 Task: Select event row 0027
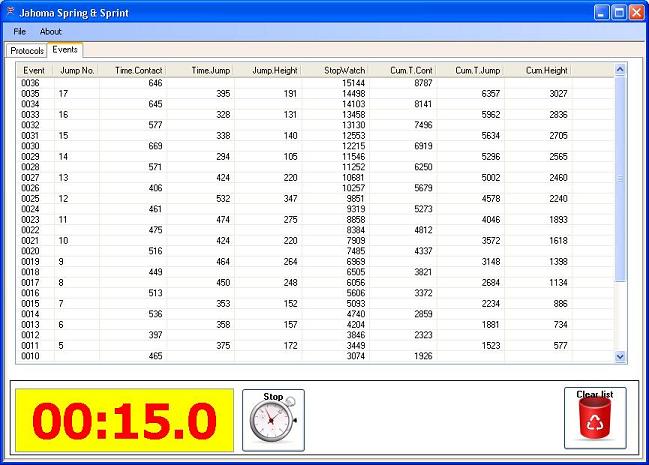pyautogui.click(x=315, y=178)
